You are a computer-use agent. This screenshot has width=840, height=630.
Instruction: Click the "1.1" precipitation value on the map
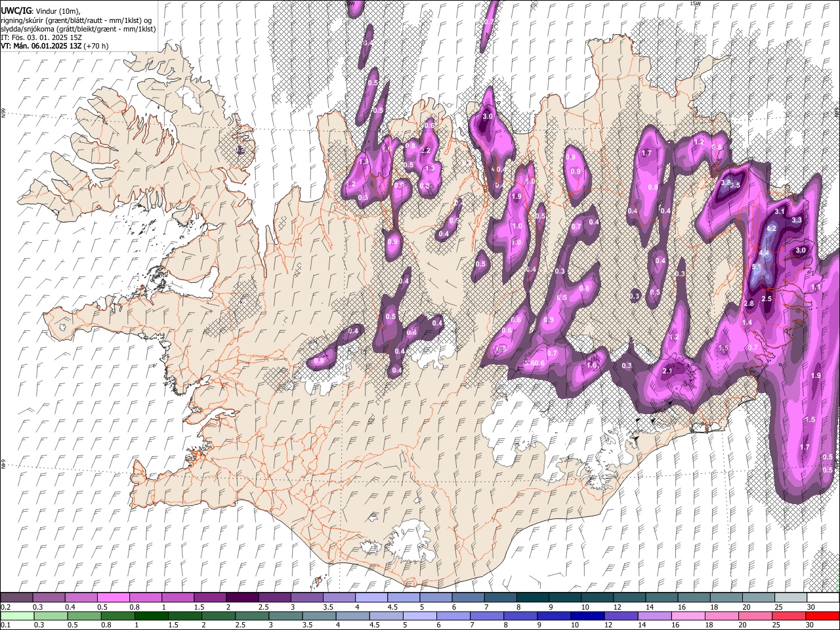click(816, 287)
